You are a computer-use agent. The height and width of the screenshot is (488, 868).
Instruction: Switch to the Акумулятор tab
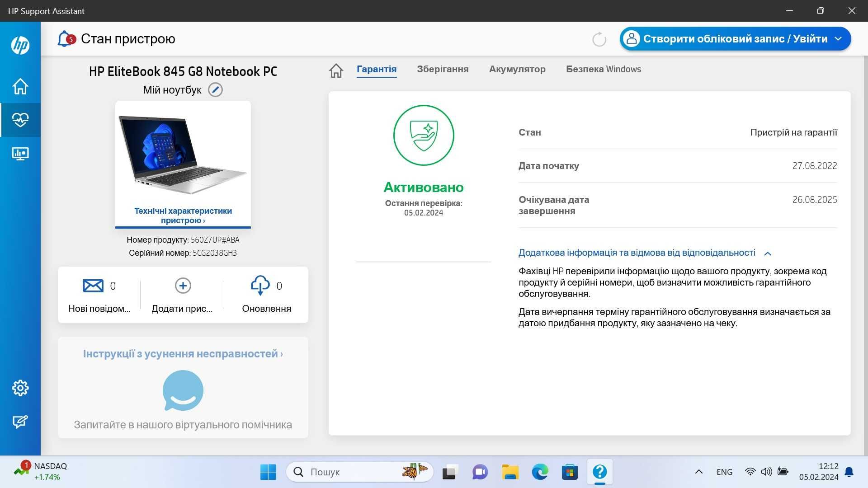(x=517, y=69)
